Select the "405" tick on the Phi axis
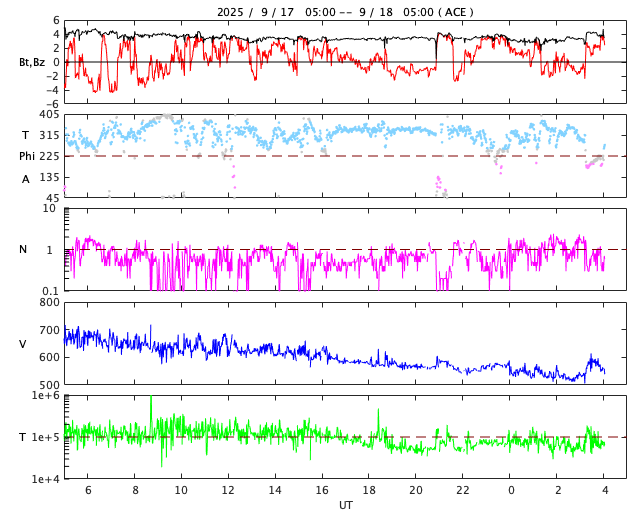 pos(48,115)
